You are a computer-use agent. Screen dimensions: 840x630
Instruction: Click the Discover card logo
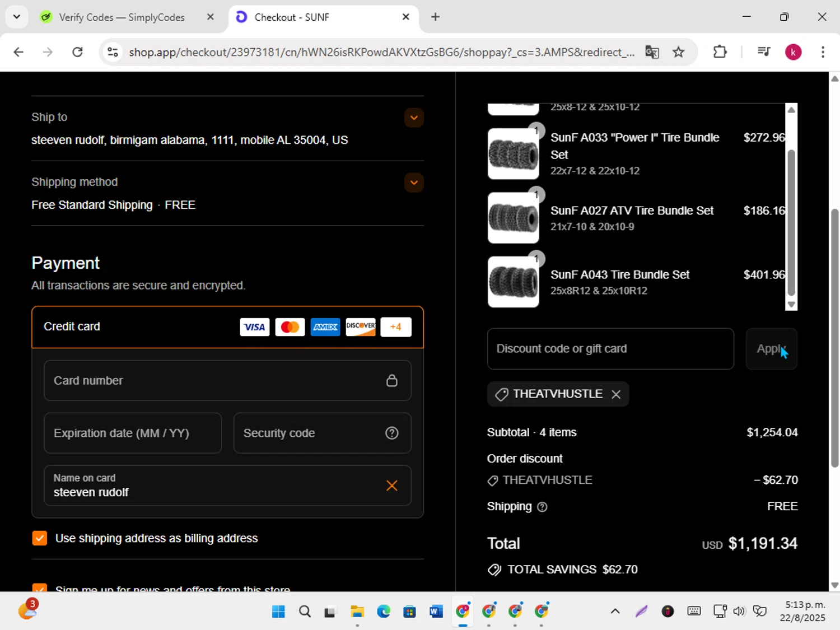coord(361,327)
